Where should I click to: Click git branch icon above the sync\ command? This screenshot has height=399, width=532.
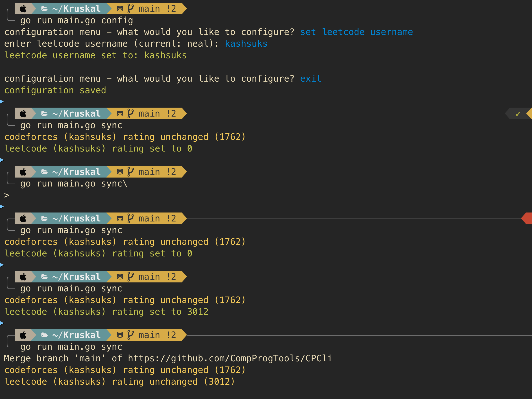(x=130, y=172)
